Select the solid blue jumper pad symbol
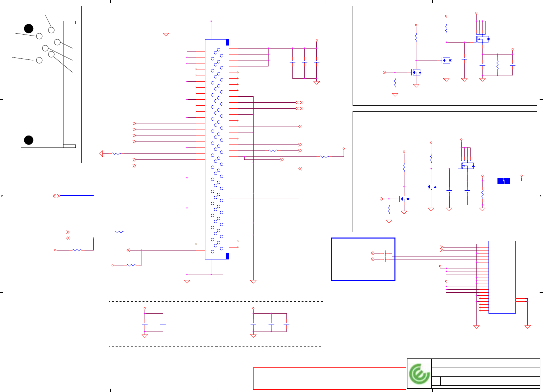The image size is (543, 392). coord(503,181)
